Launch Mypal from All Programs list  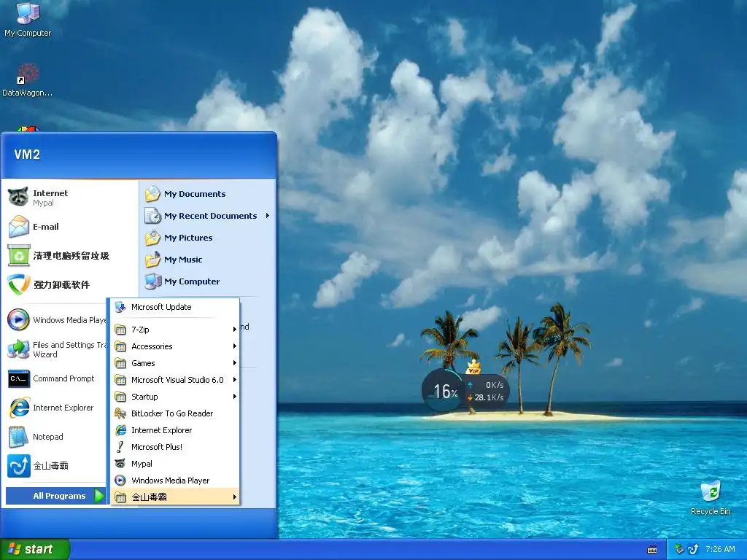(175, 463)
